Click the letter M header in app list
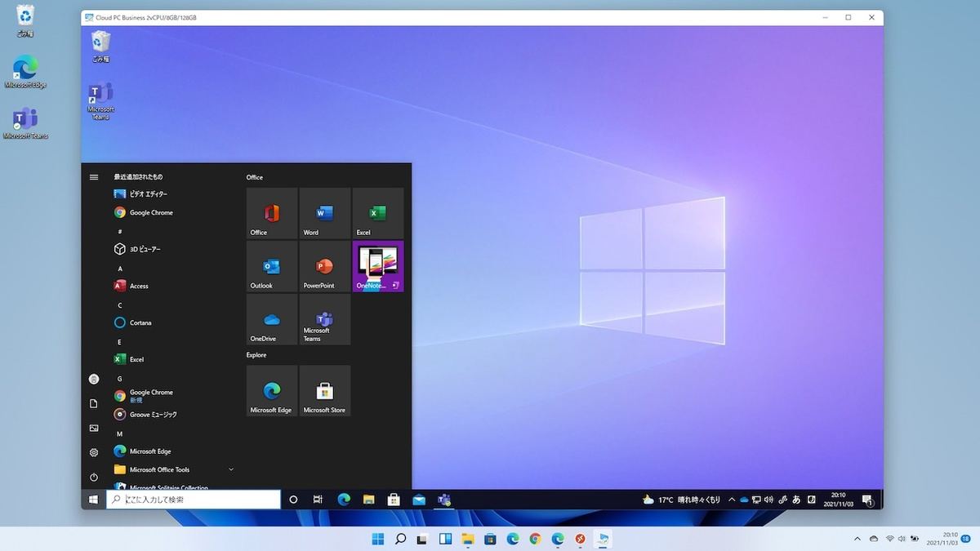This screenshot has width=980, height=551. point(120,433)
